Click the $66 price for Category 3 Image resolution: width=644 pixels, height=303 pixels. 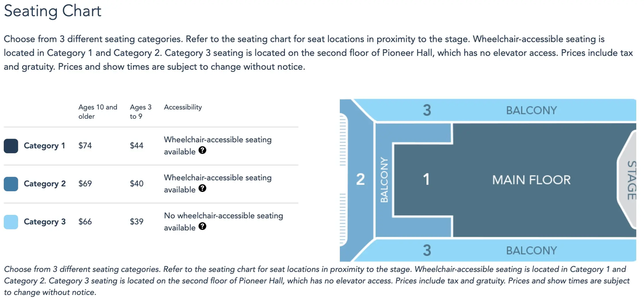85,222
